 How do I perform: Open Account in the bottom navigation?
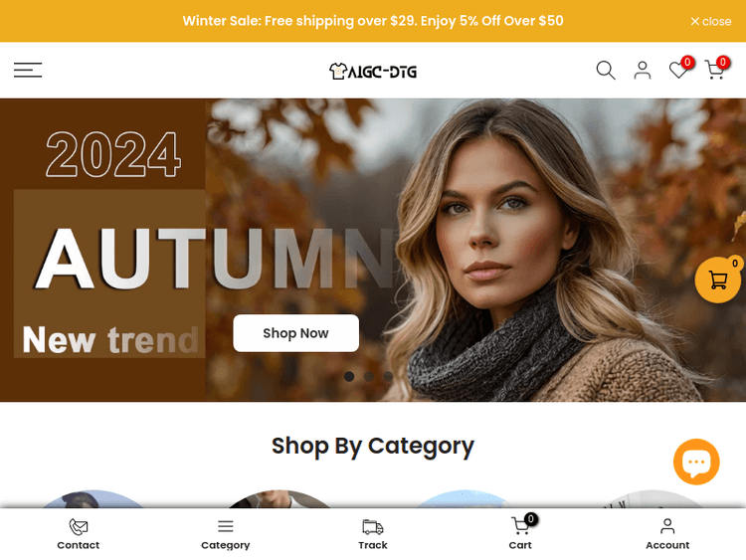click(667, 534)
